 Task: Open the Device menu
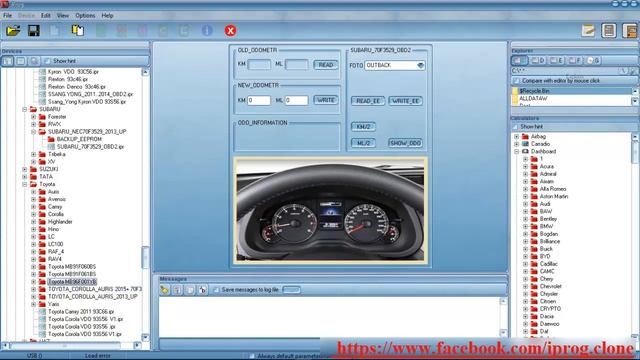pos(26,16)
